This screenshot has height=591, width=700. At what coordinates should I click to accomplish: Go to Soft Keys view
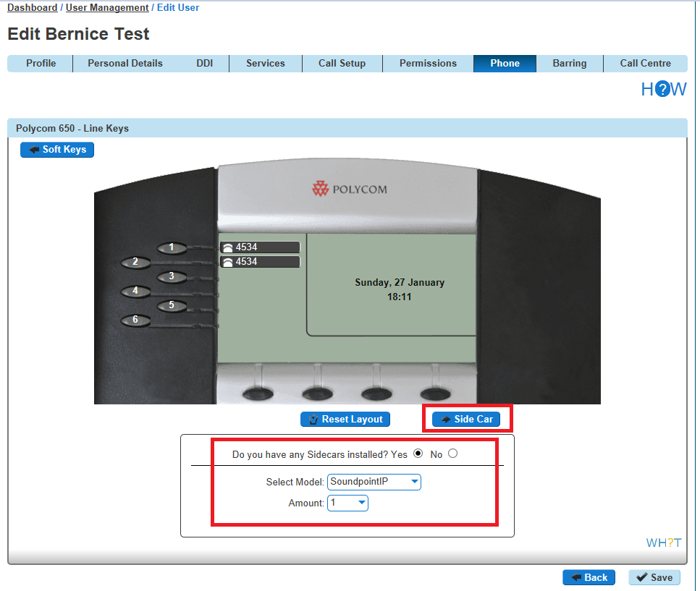(57, 150)
